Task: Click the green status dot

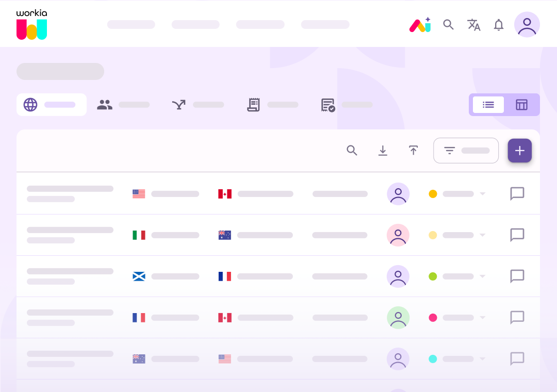Action: pyautogui.click(x=433, y=276)
